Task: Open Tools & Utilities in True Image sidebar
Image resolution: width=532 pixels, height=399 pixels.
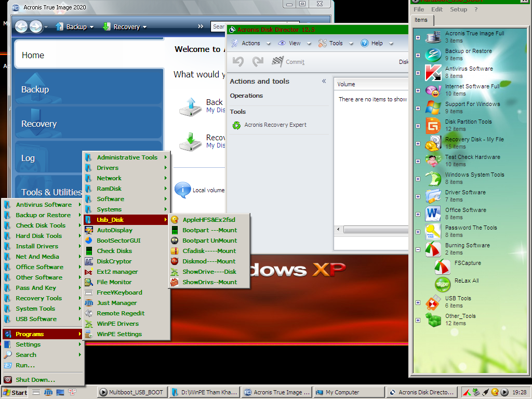Action: coord(49,187)
